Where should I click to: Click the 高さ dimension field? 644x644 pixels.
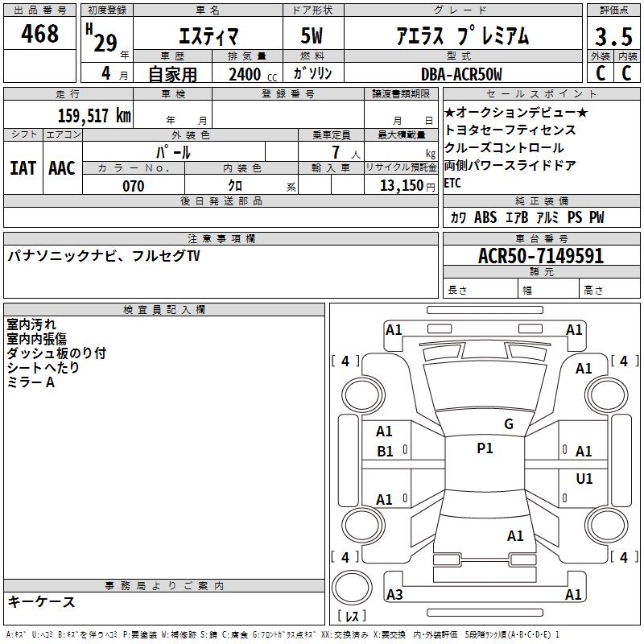(x=609, y=290)
